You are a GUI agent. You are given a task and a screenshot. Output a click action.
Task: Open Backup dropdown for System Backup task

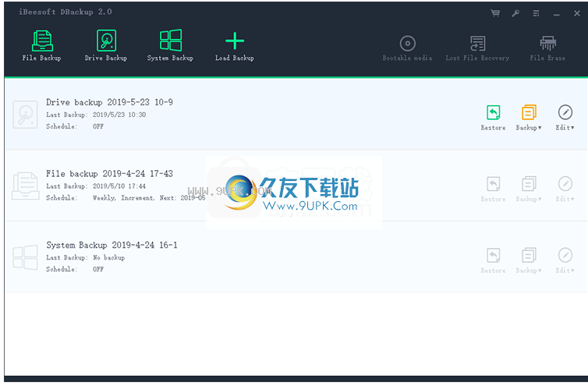click(529, 260)
